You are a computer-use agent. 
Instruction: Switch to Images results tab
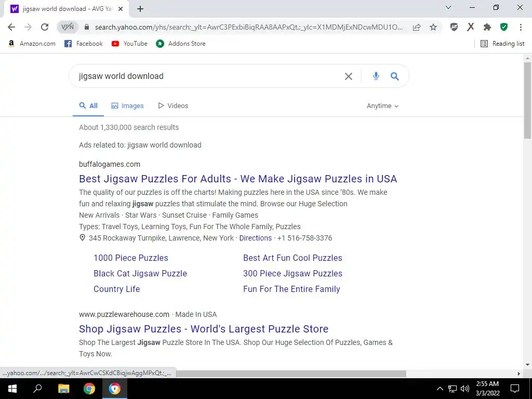pos(128,106)
